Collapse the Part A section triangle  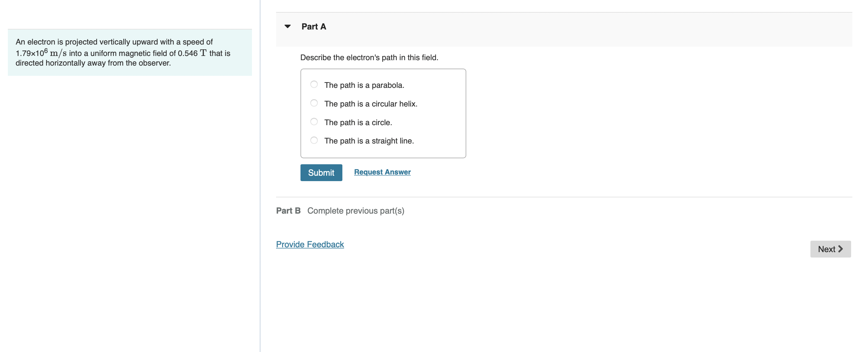click(288, 26)
